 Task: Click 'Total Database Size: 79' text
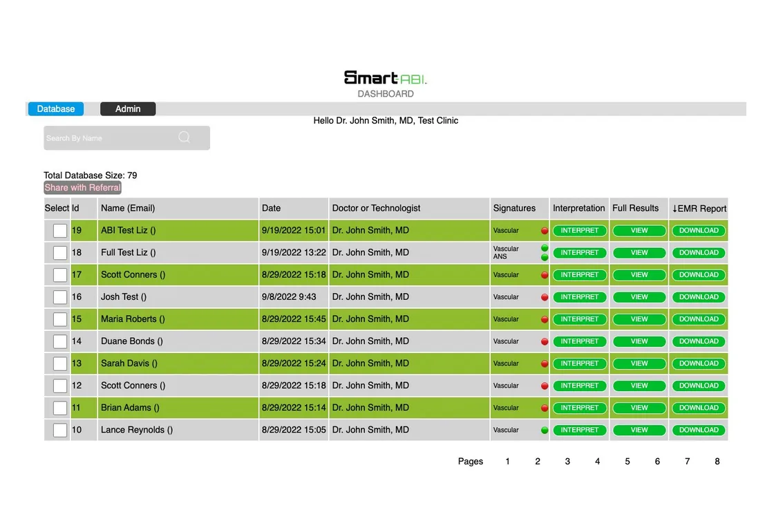[91, 175]
